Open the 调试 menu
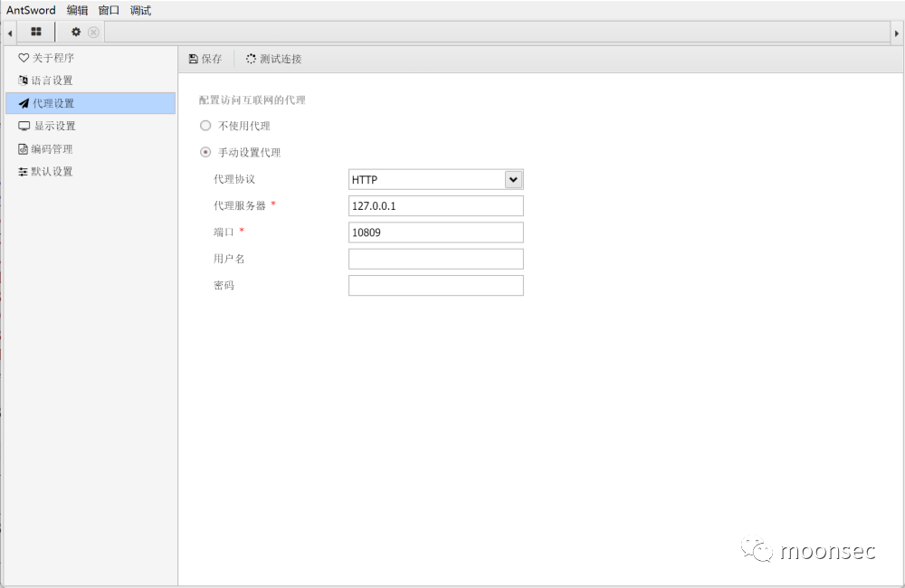Image resolution: width=905 pixels, height=588 pixels. (140, 10)
